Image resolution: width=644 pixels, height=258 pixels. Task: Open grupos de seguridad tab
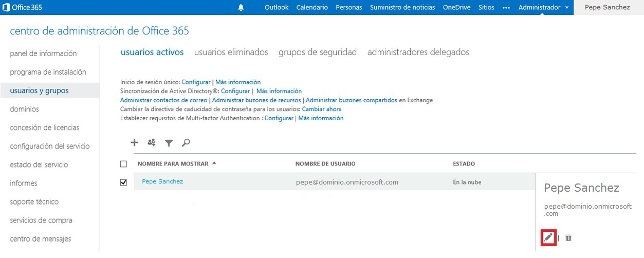318,52
